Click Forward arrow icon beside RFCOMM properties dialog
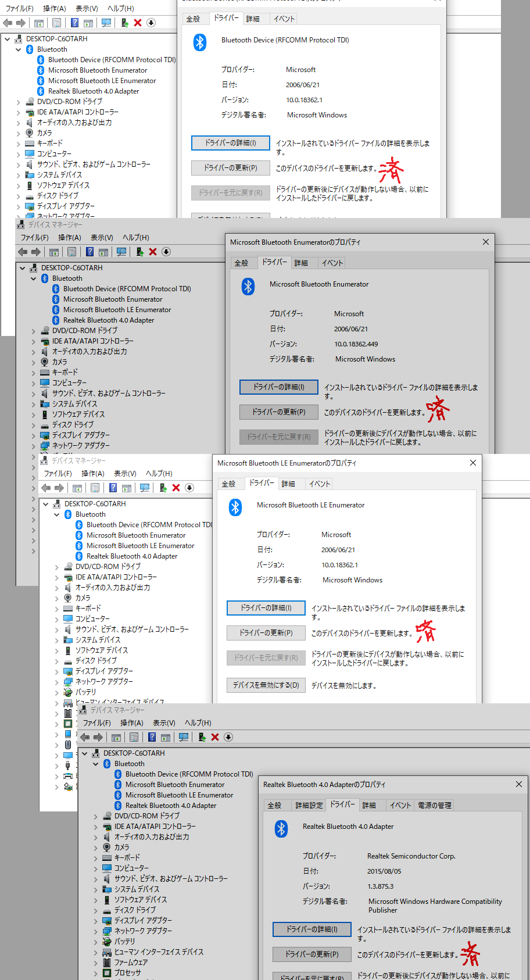Screen dimensions: 530x980 pyautogui.click(x=21, y=23)
